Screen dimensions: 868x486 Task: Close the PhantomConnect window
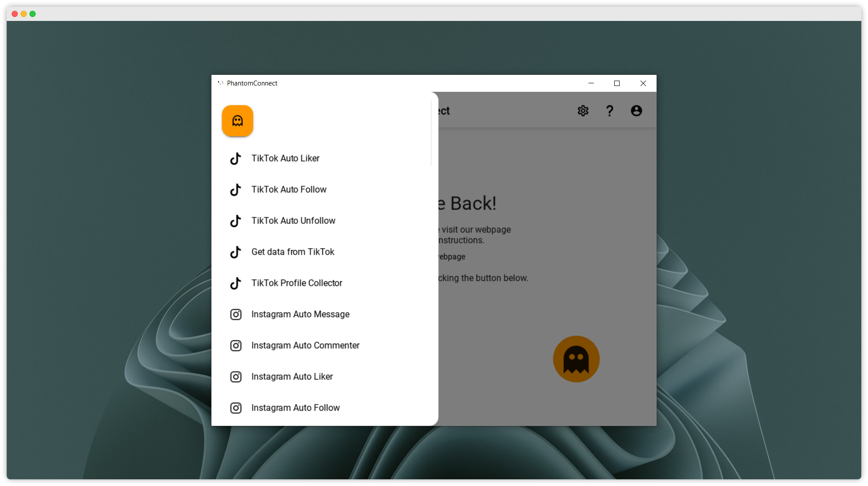point(643,83)
